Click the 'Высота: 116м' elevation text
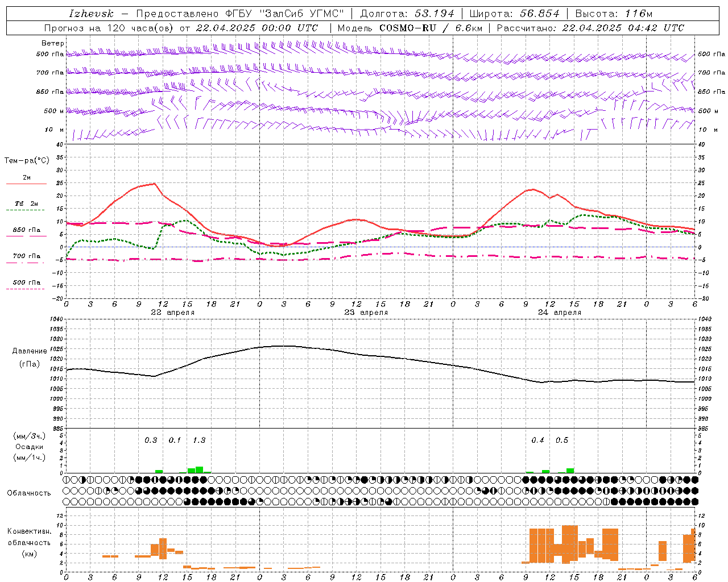The image size is (728, 582). click(614, 14)
